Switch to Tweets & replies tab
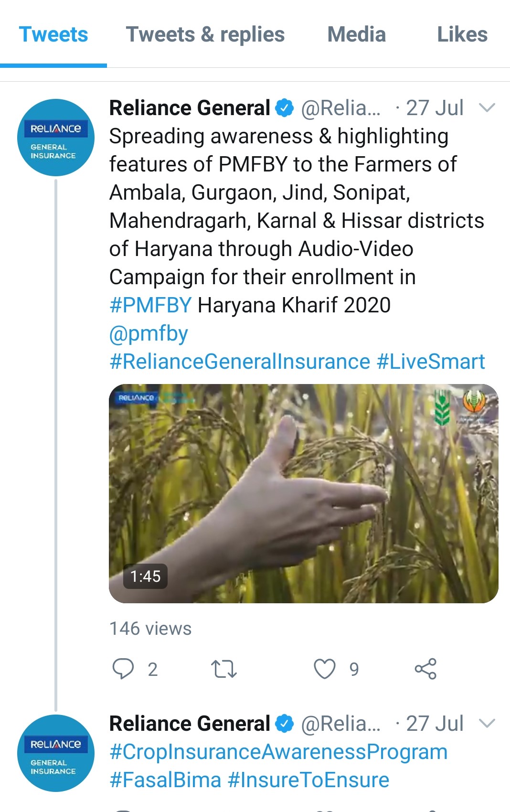510x812 pixels. (x=205, y=35)
